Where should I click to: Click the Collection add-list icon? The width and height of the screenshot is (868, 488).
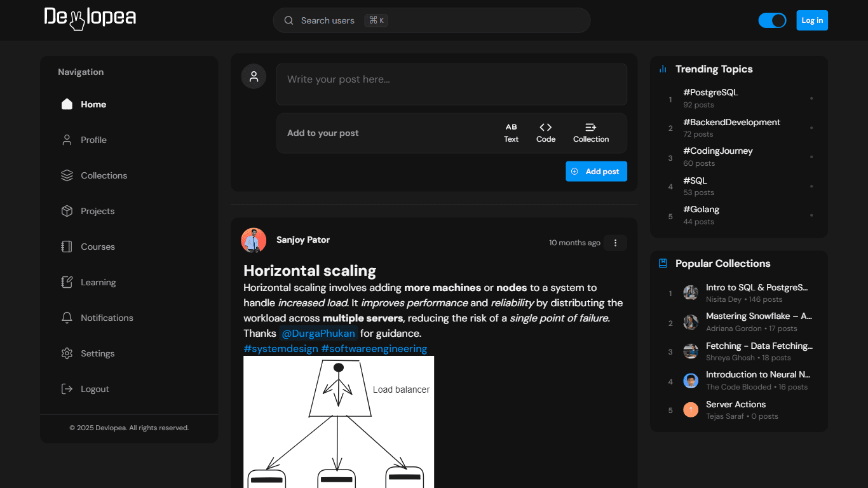point(591,127)
